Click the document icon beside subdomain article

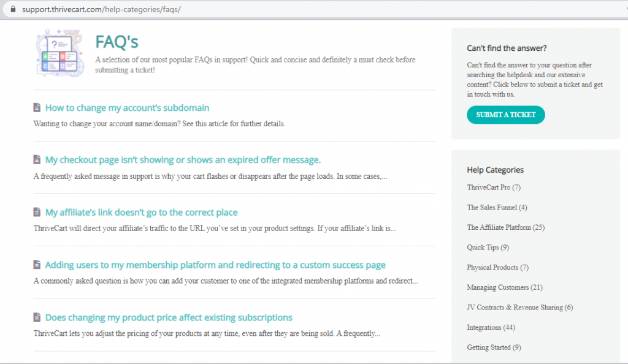(x=37, y=108)
